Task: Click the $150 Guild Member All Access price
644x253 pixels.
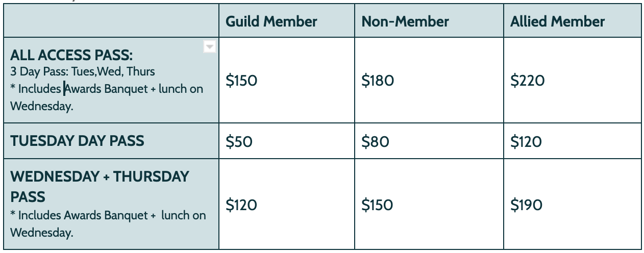Action: coord(241,81)
